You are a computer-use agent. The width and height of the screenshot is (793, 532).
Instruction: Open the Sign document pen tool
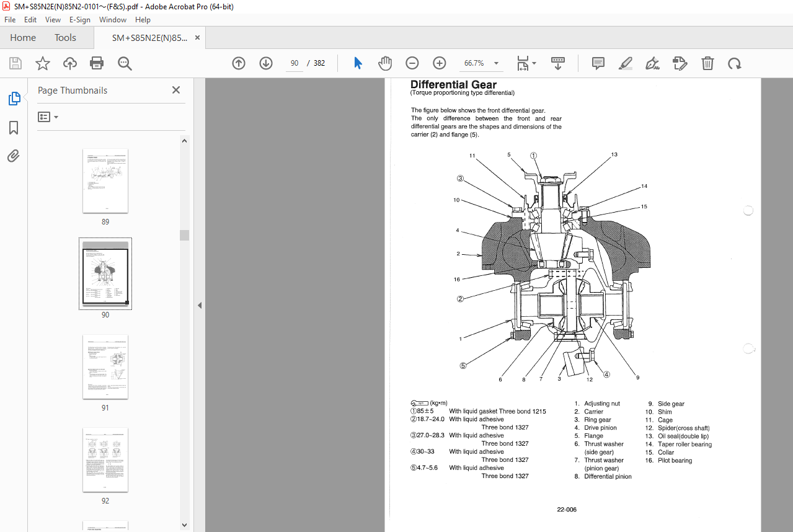(x=652, y=63)
